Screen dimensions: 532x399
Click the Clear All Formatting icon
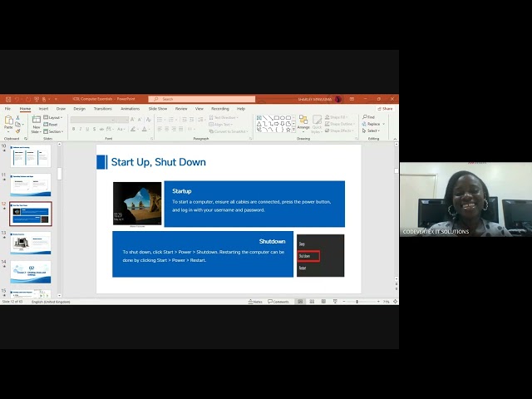coord(148,120)
